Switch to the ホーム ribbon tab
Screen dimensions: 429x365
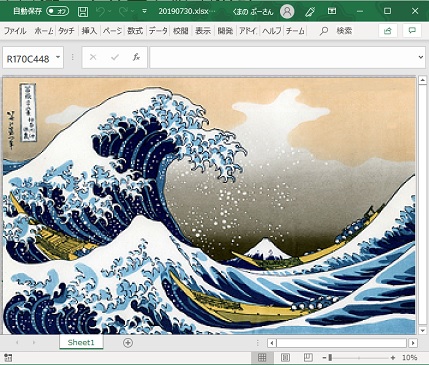tap(44, 31)
